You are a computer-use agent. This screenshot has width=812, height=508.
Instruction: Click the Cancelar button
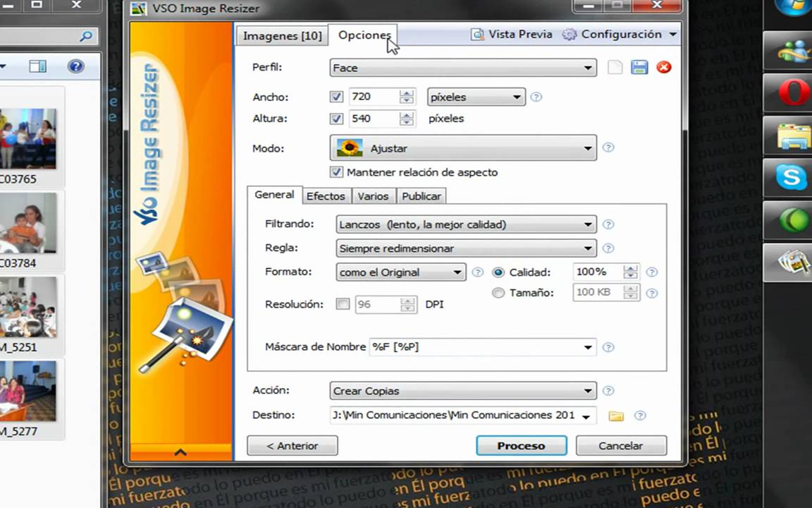coord(621,446)
